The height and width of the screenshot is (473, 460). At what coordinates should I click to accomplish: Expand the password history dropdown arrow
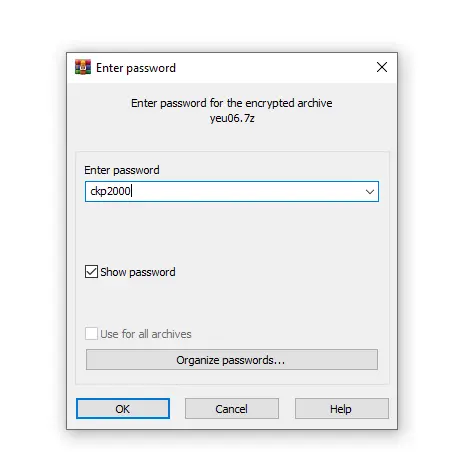point(370,192)
